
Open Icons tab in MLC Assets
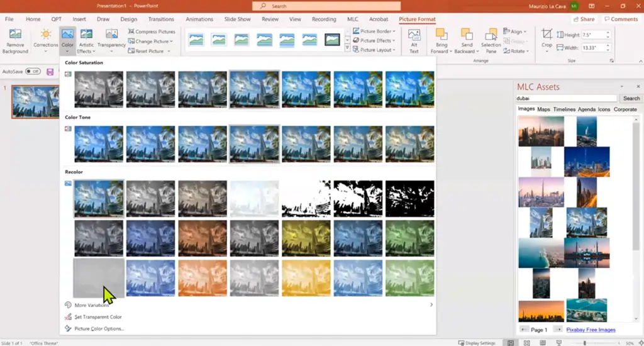(604, 109)
